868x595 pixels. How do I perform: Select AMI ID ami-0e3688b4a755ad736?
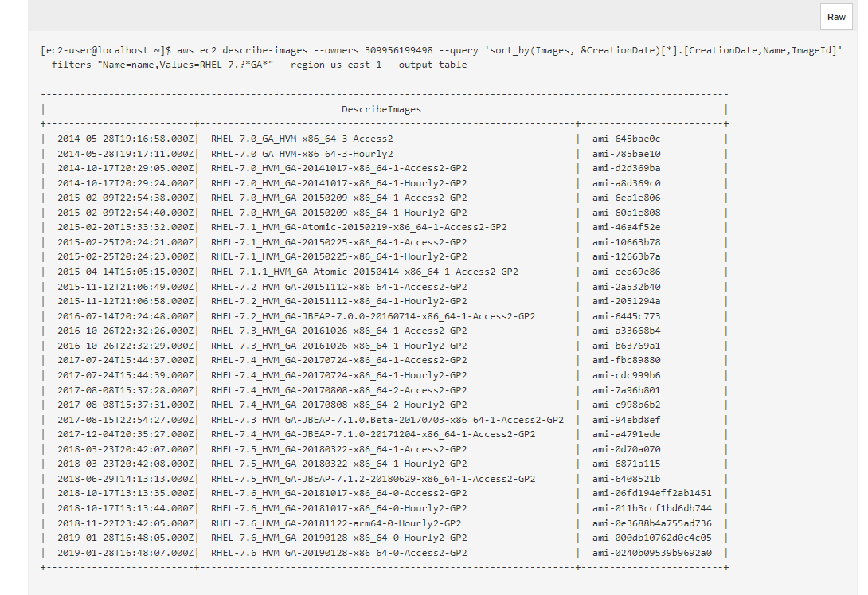(x=651, y=523)
